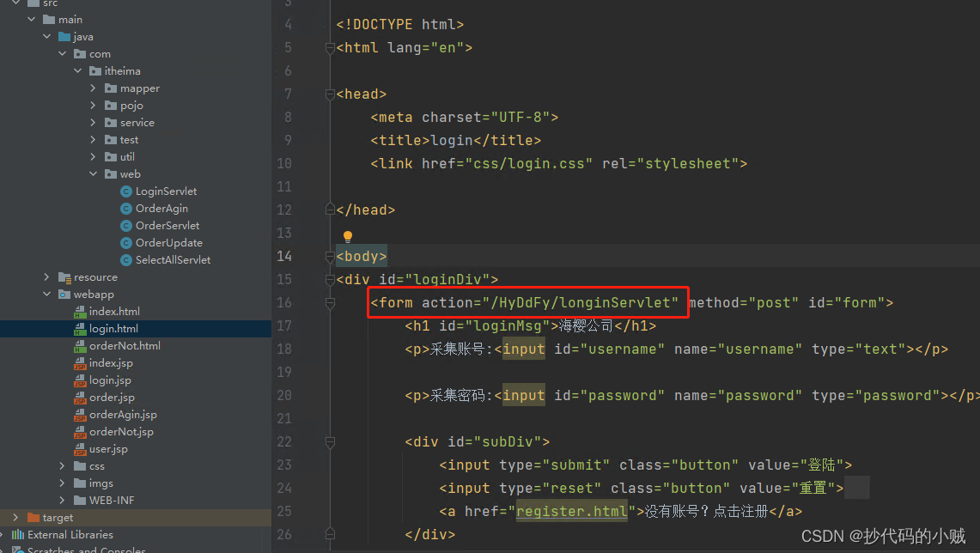980x553 pixels.
Task: Click line number 16 in the gutter
Action: (x=284, y=302)
